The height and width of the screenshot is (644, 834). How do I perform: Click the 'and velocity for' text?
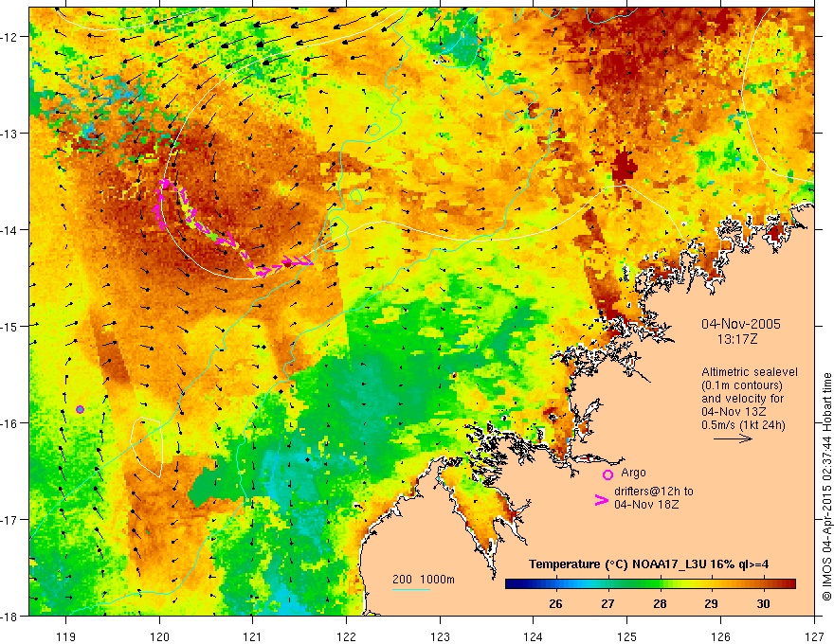(743, 399)
